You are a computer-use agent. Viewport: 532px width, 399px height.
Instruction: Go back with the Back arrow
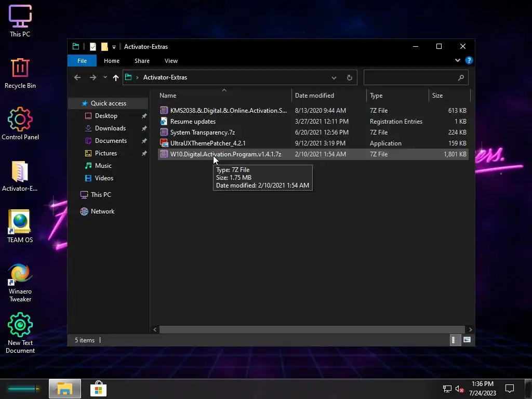coord(77,77)
